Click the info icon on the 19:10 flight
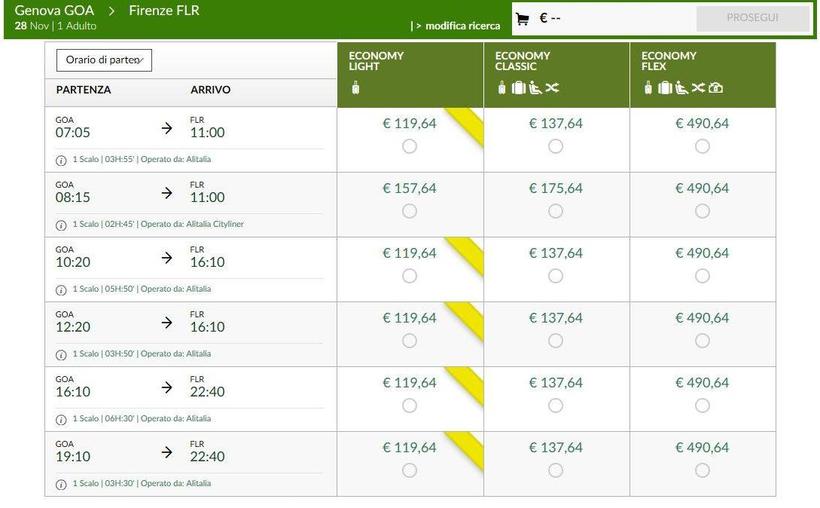Screen dimensions: 820x508 [x=61, y=484]
